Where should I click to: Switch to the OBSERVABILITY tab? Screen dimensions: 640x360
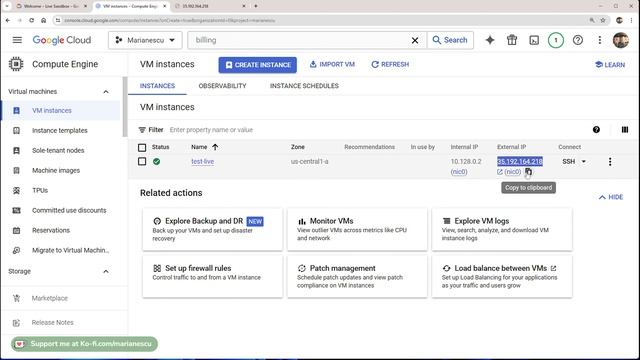coord(222,86)
